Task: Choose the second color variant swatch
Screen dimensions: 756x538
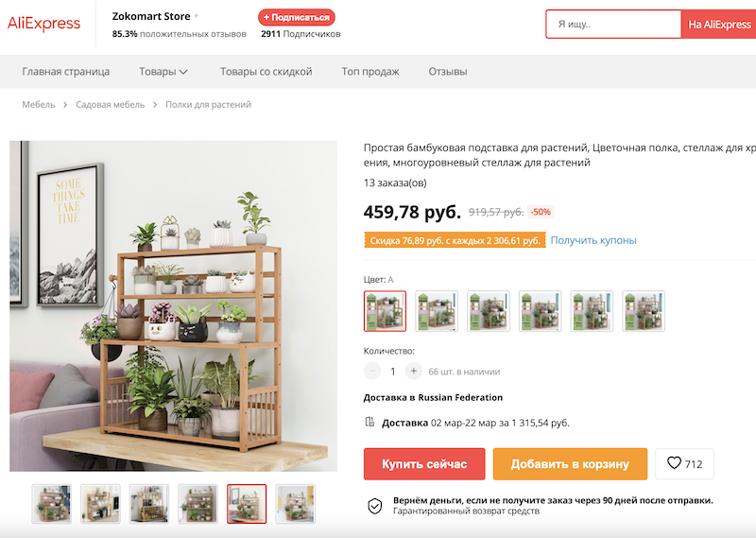Action: point(437,311)
